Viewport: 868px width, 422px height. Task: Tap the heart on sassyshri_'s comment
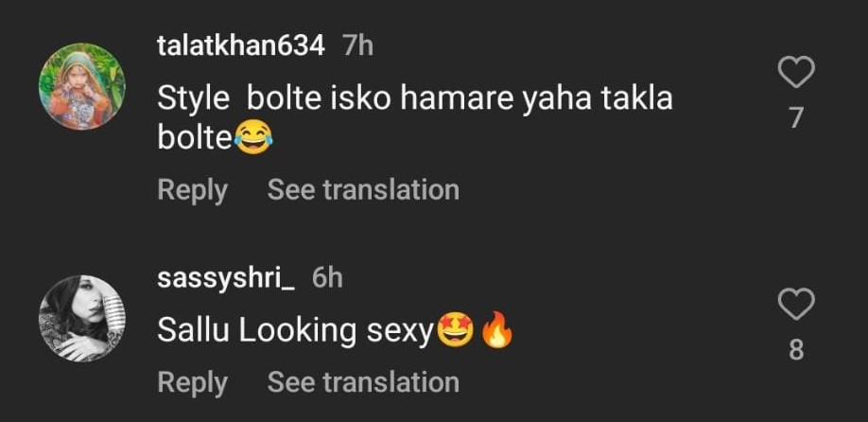795,306
